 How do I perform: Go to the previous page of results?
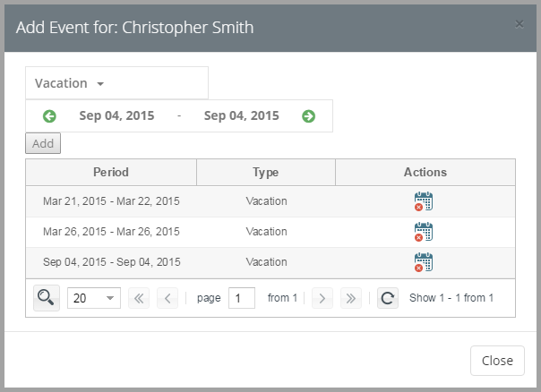(x=167, y=298)
